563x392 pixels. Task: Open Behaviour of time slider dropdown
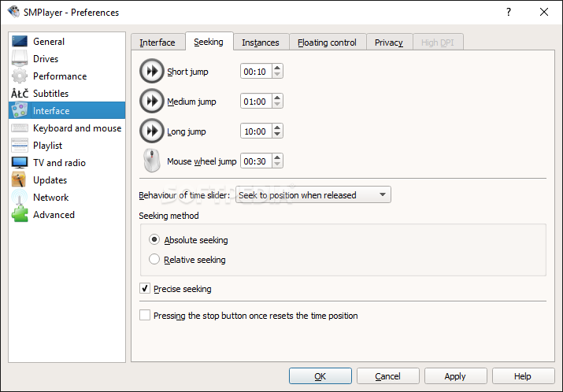(x=313, y=195)
